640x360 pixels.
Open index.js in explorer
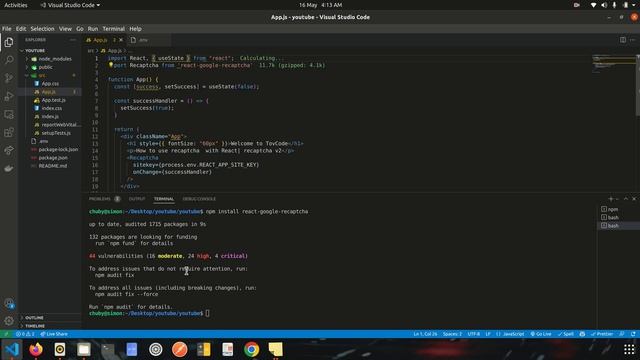tap(50, 116)
